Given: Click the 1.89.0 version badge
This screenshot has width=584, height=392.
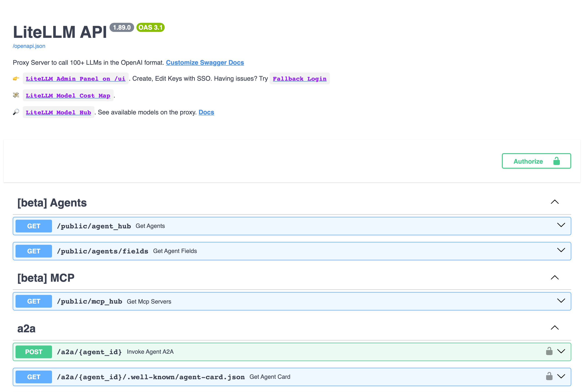Looking at the screenshot, I should (122, 27).
